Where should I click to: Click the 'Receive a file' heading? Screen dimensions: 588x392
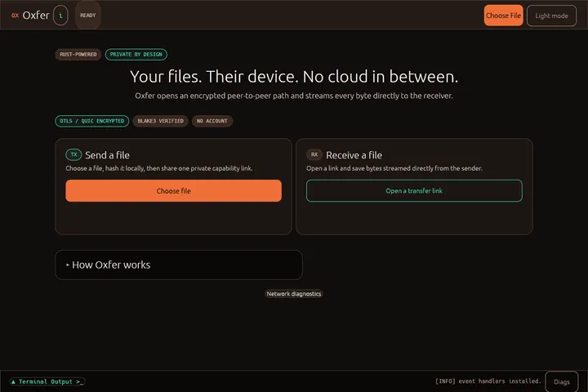(354, 155)
